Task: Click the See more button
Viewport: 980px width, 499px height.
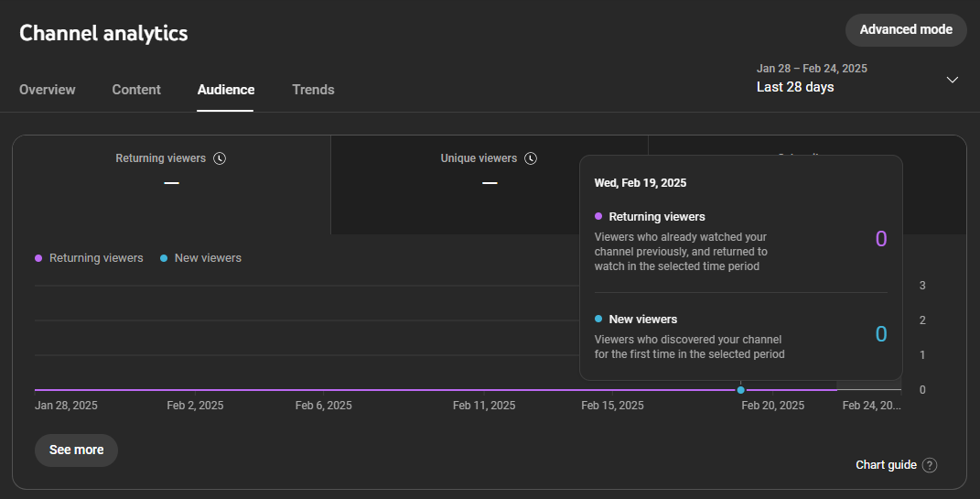Action: coord(76,450)
